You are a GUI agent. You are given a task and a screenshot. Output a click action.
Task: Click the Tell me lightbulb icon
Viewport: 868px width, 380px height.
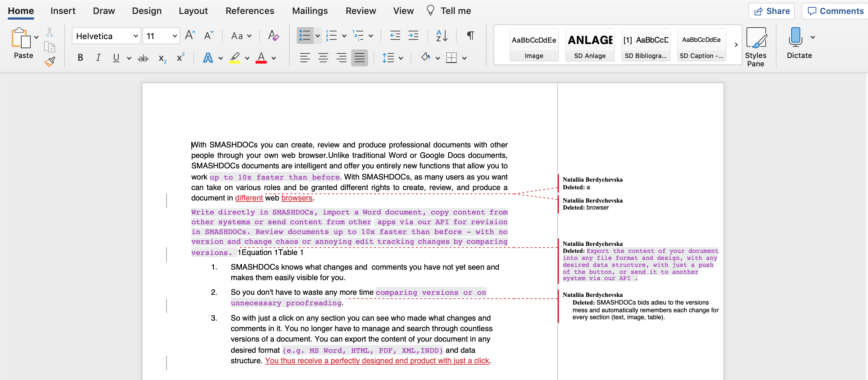(x=430, y=10)
